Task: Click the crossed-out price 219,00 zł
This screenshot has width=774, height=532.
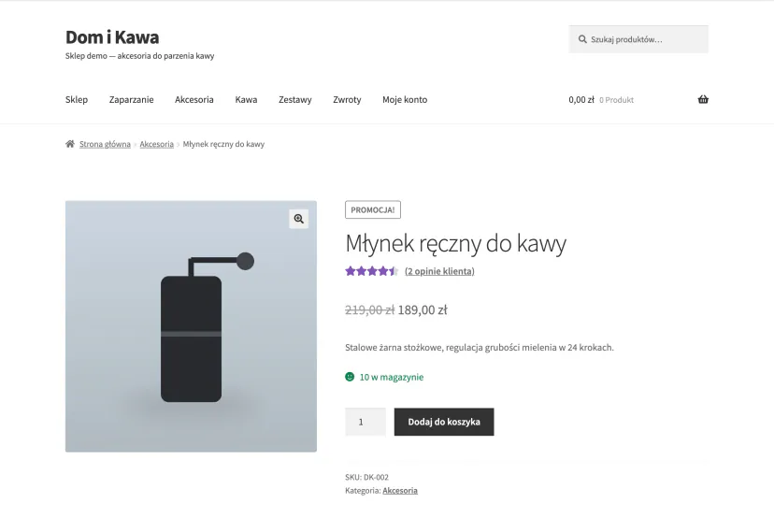Action: coord(370,310)
